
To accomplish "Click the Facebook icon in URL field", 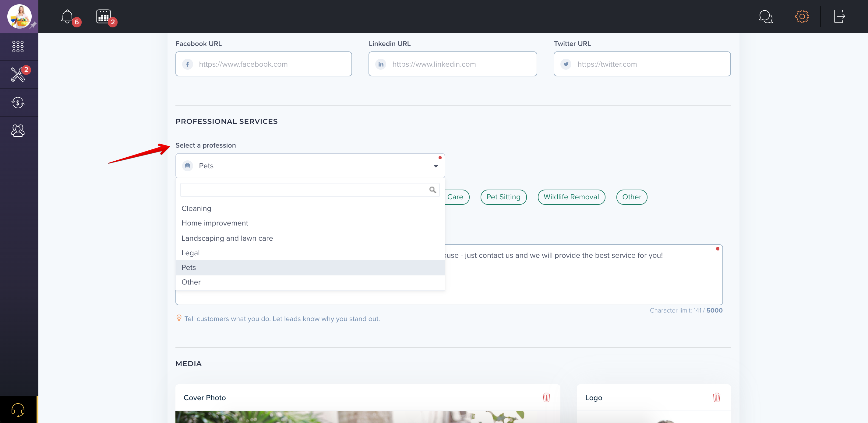I will click(187, 64).
